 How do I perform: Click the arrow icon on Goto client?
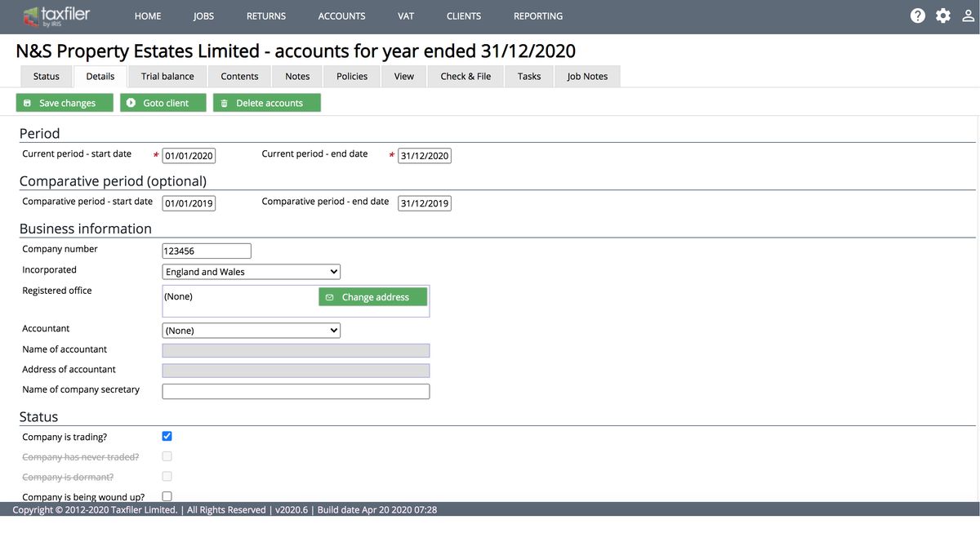[131, 103]
